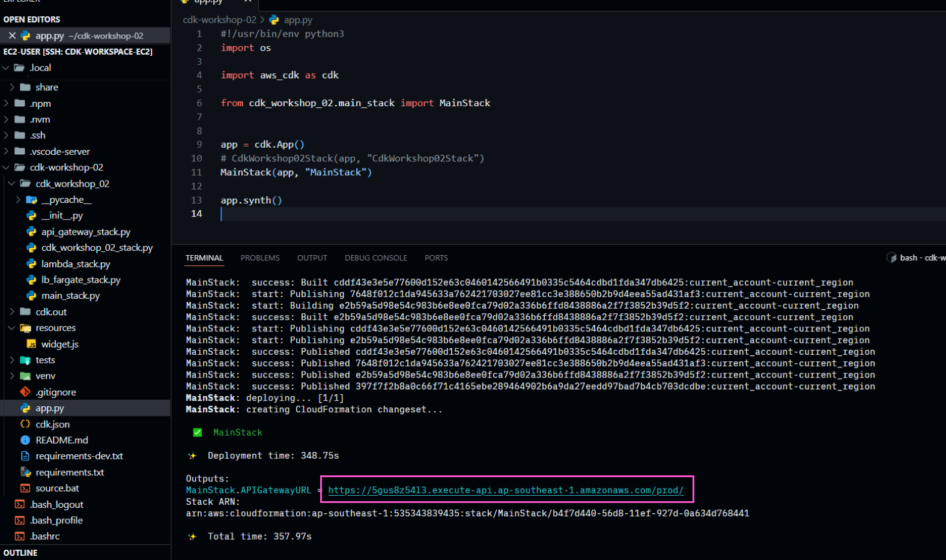Image resolution: width=946 pixels, height=560 pixels.
Task: Toggle the OPEN EDITORS section header
Action: coord(85,19)
